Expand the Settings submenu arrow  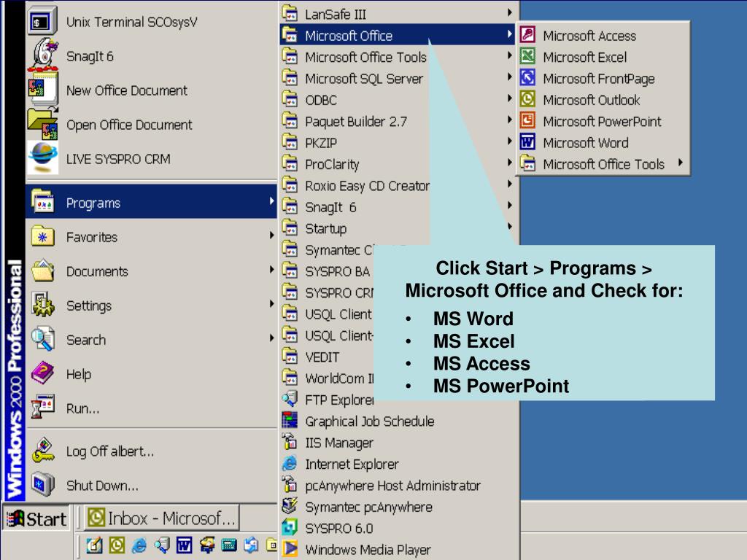(271, 304)
